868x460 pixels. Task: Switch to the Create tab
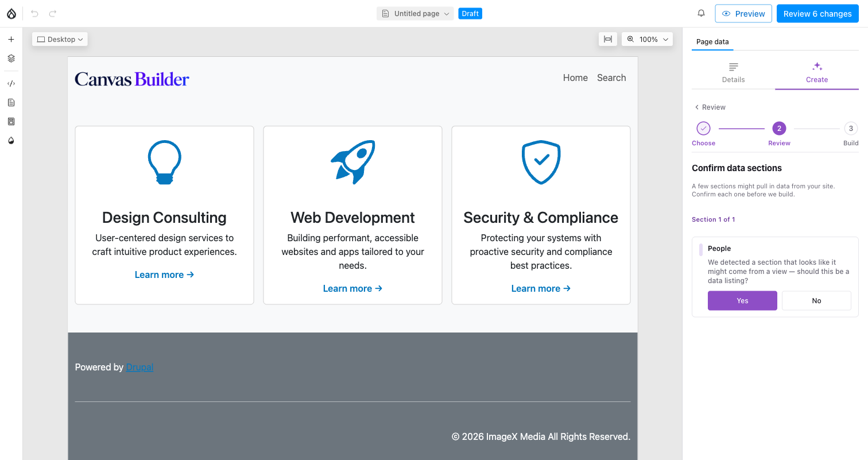[x=817, y=72]
